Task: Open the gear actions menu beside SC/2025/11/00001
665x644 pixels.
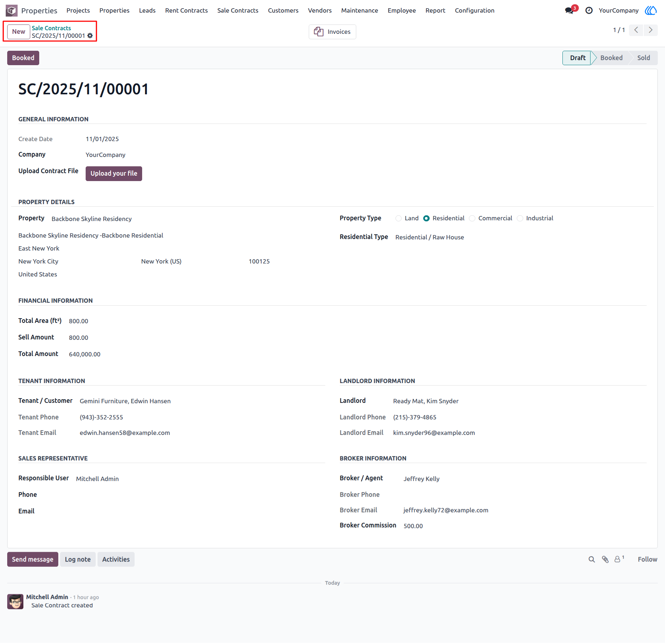Action: (90, 36)
